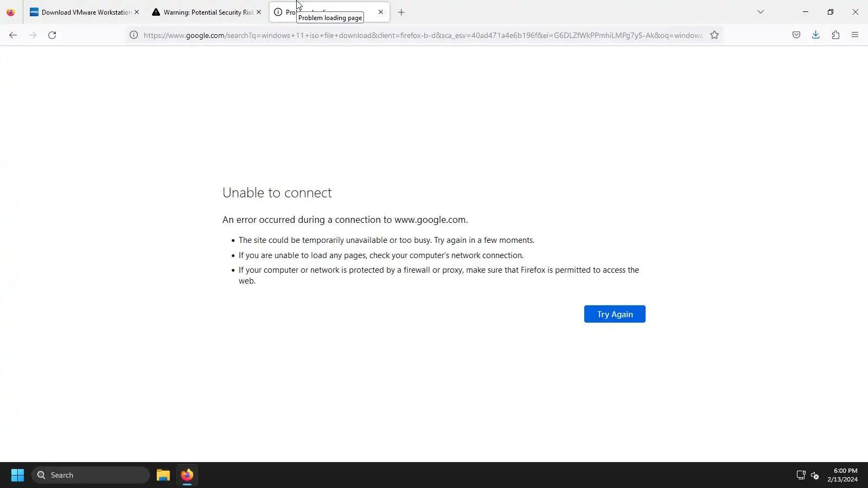Image resolution: width=868 pixels, height=488 pixels.
Task: Open the clock and date panel
Action: (843, 475)
